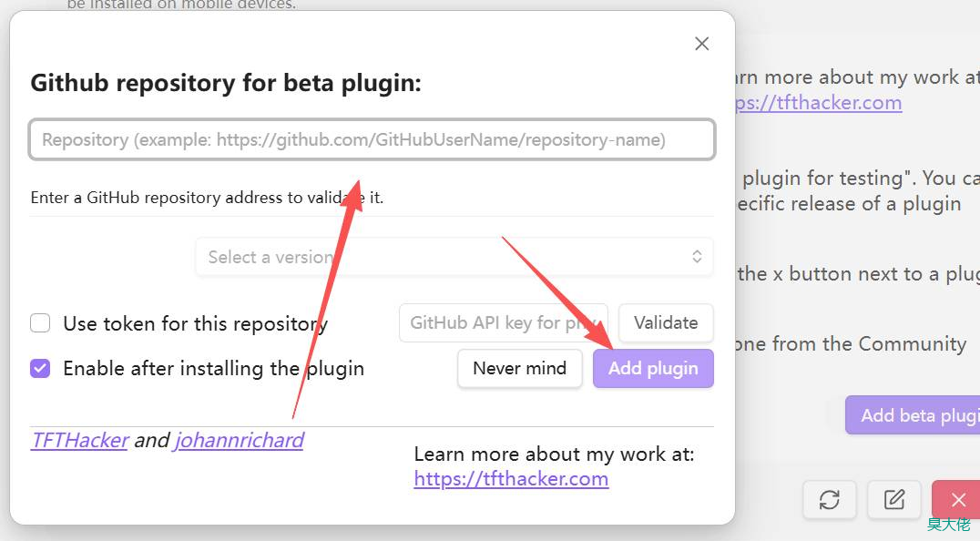Click the Repository address input field
The width and height of the screenshot is (980, 541).
[372, 140]
